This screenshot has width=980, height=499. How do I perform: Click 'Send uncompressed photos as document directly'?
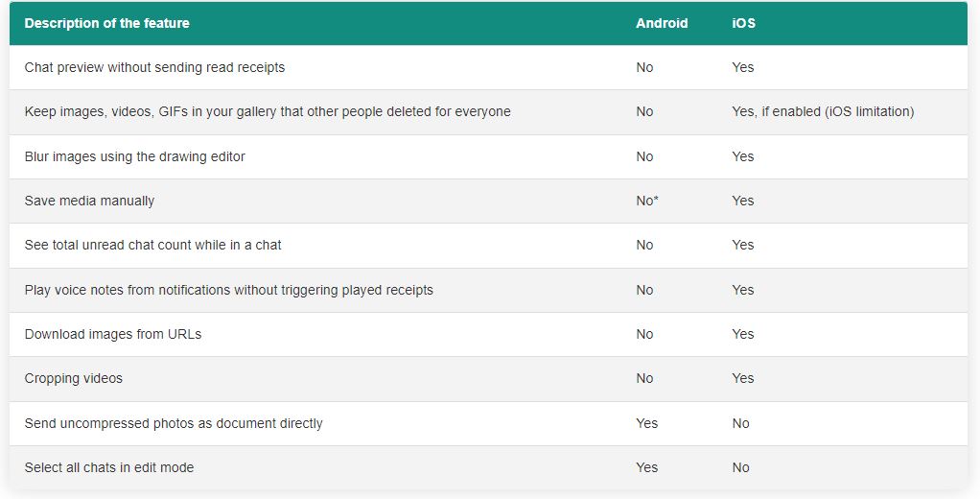[x=174, y=423]
